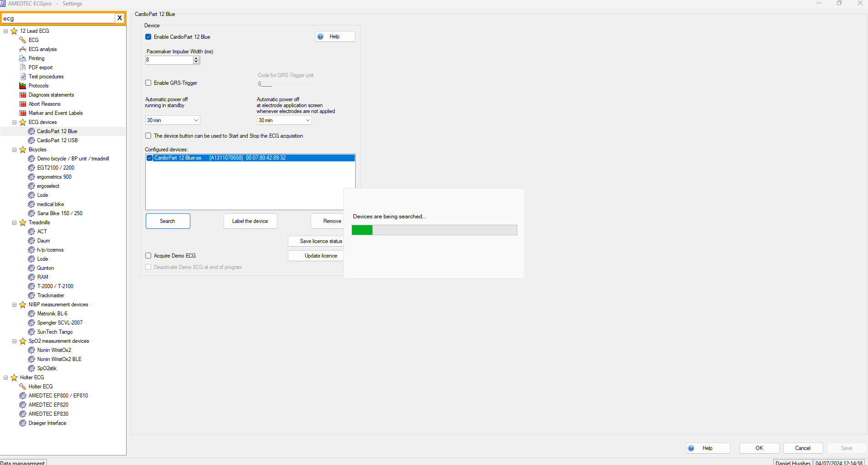Click the Help button in the Device group
Viewport: 868px width, 465px height.
[x=335, y=36]
